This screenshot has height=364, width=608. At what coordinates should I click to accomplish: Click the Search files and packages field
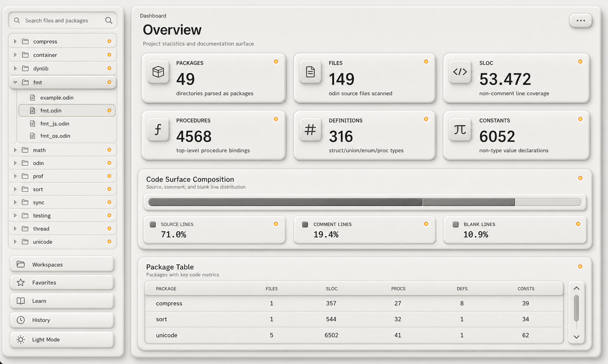(63, 20)
